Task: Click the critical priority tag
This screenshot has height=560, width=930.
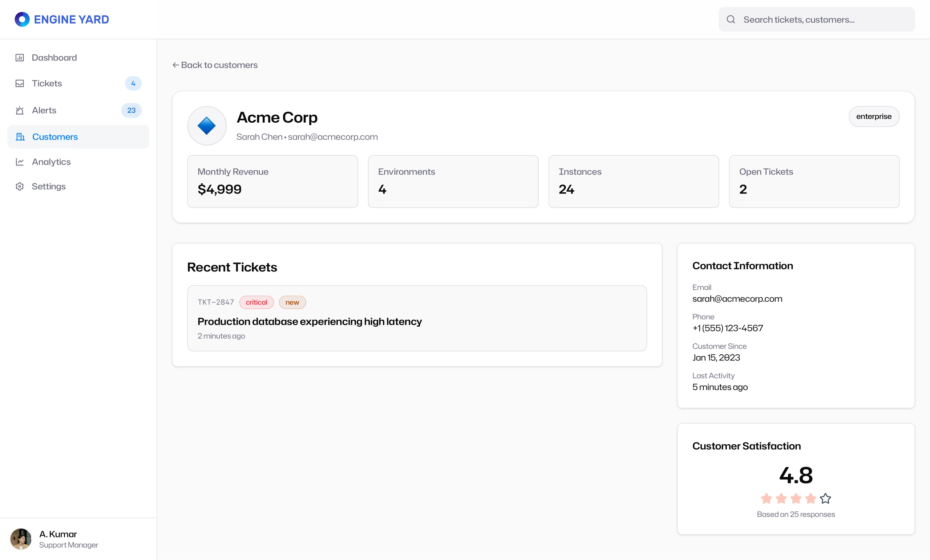Action: click(x=256, y=302)
